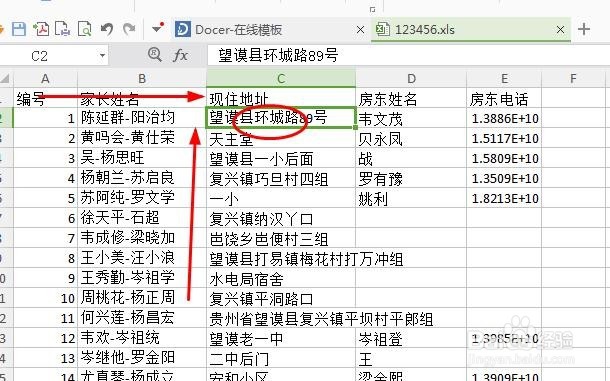Select cell 何兴莲-杨昌宏
Screen dimensions: 610x381
(142, 318)
